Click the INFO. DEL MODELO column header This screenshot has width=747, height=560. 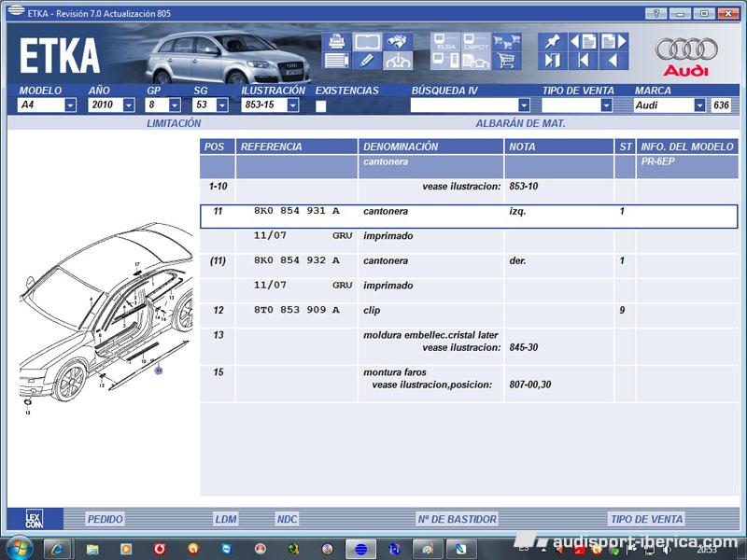click(687, 147)
